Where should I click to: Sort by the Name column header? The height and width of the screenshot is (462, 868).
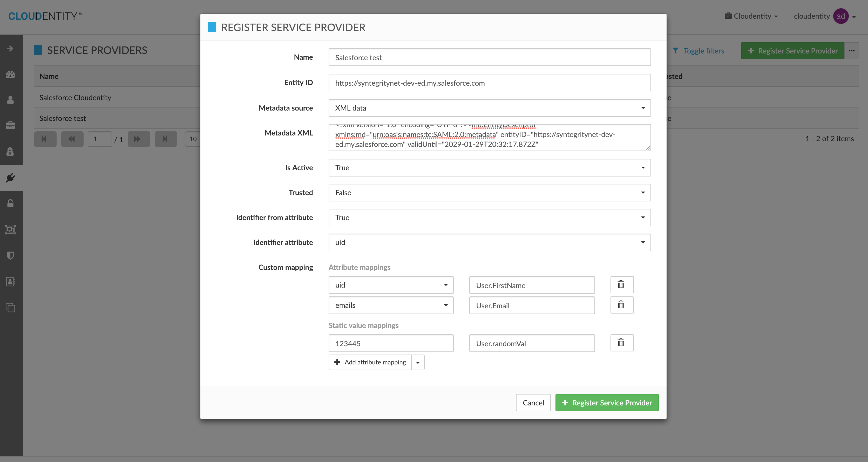click(49, 76)
